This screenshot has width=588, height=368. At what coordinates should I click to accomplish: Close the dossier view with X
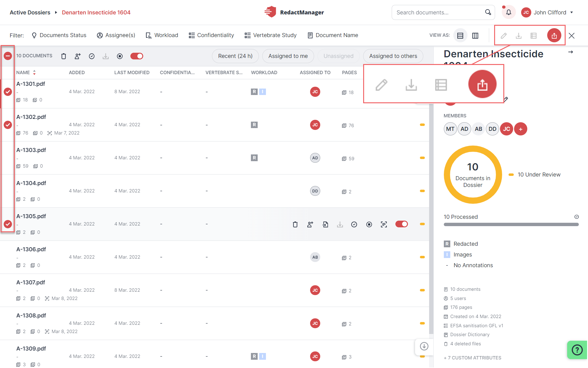(571, 36)
